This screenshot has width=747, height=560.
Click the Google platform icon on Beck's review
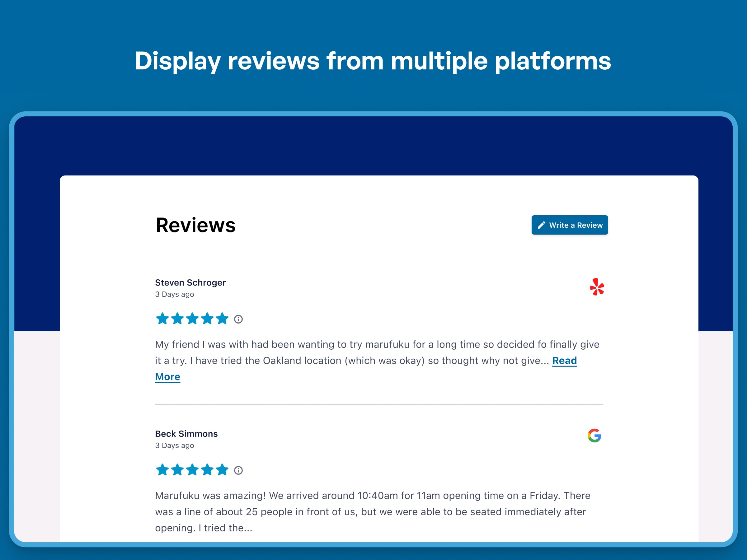595,436
